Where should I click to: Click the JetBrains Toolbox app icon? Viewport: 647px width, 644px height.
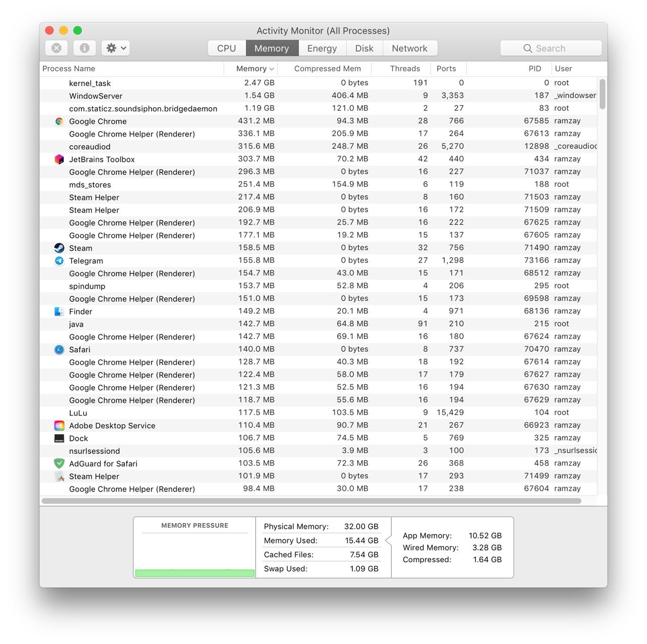[x=59, y=159]
